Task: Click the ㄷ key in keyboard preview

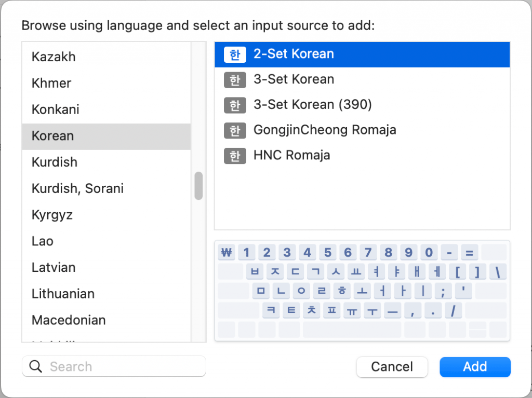Action: click(x=295, y=272)
